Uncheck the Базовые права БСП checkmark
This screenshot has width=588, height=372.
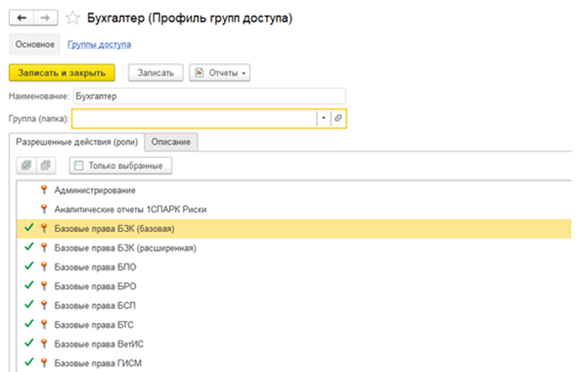[29, 304]
